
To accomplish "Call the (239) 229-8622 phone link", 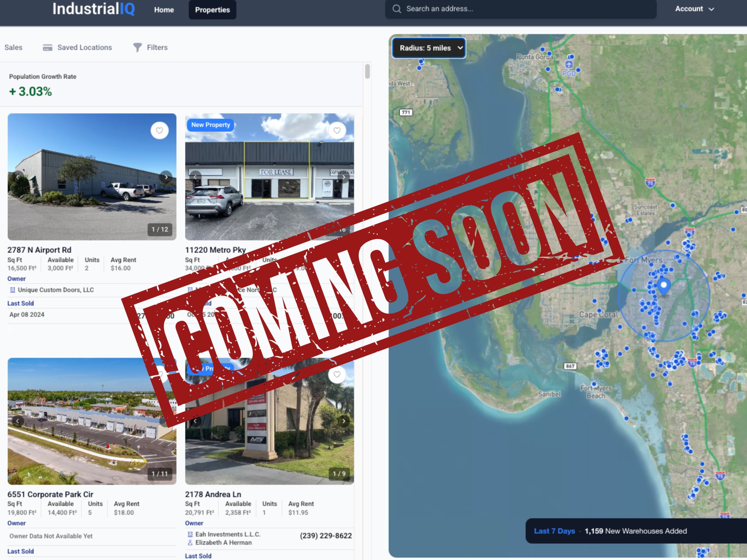I will pyautogui.click(x=325, y=536).
